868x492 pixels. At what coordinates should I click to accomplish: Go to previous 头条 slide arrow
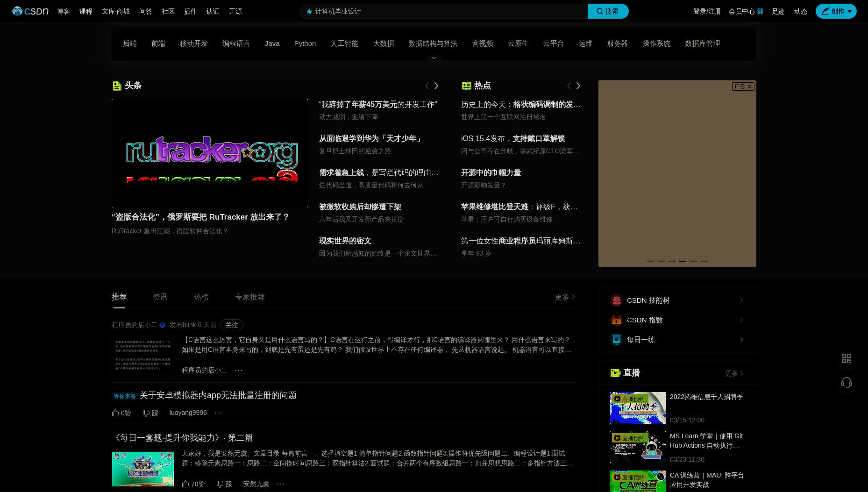[x=427, y=86]
